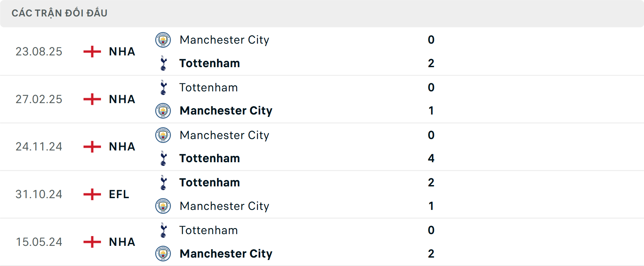Screen dimensions: 644x266
Task: Select the Manchester City badge in the bottom row
Action: (163, 254)
